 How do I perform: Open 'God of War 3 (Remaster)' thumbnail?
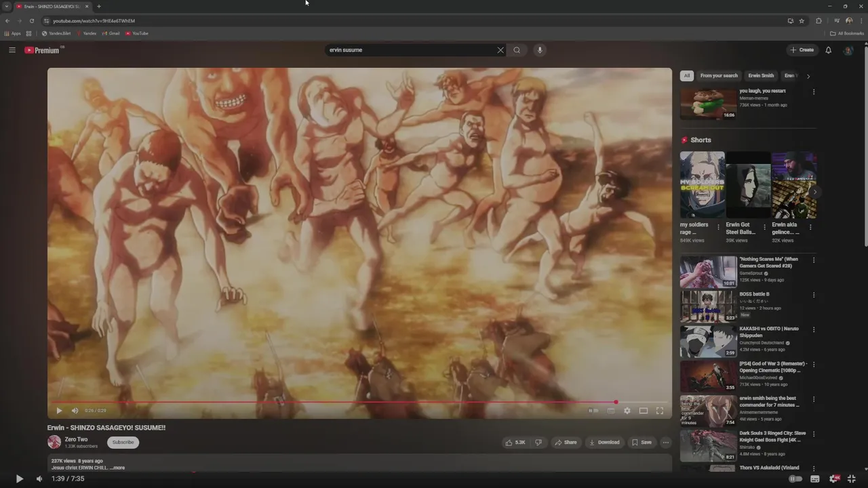tap(708, 376)
